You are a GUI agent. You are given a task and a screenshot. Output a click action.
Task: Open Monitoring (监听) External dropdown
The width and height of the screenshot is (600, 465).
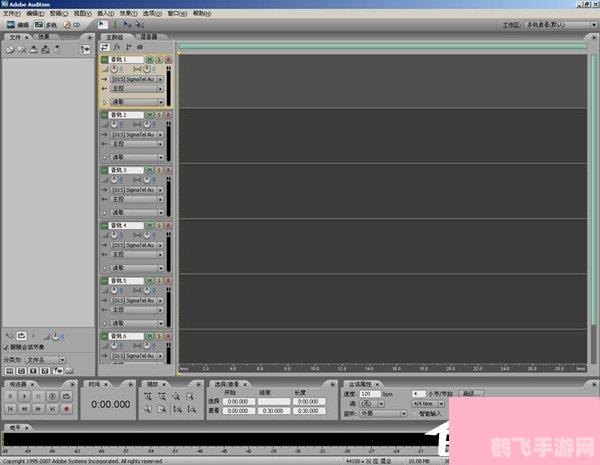click(x=383, y=413)
